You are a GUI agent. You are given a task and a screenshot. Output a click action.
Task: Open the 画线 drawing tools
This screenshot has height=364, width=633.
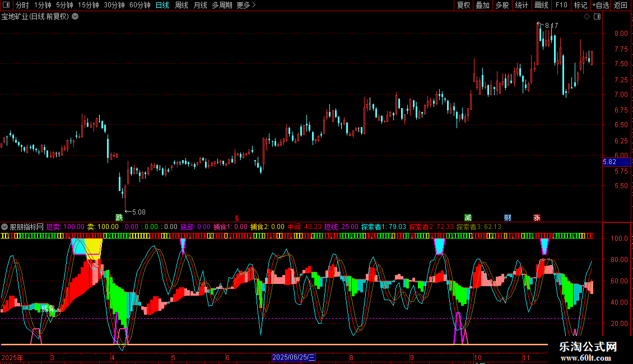(541, 6)
